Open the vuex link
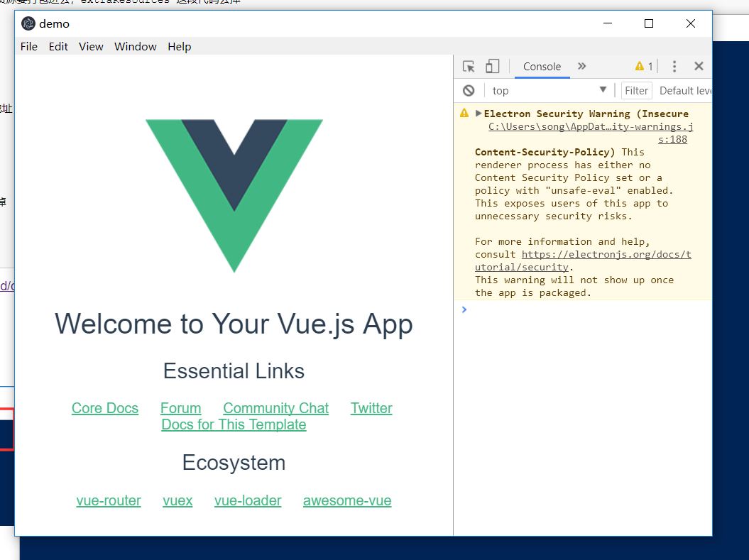 [177, 500]
